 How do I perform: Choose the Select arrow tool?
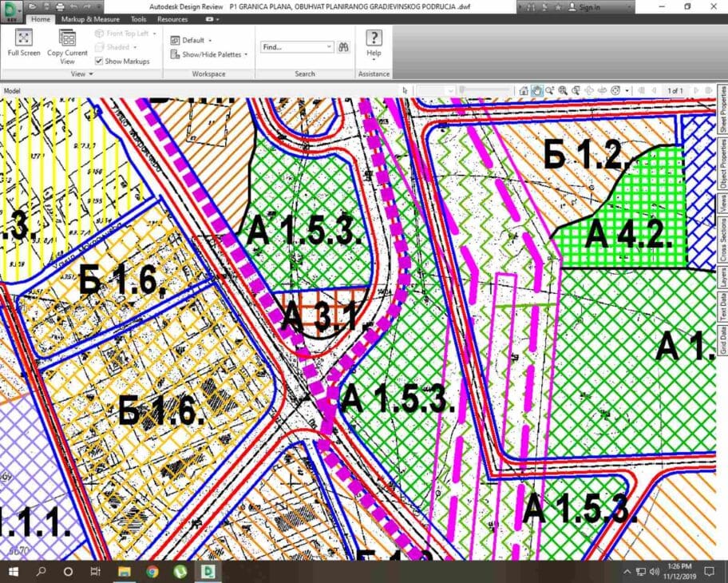click(406, 91)
